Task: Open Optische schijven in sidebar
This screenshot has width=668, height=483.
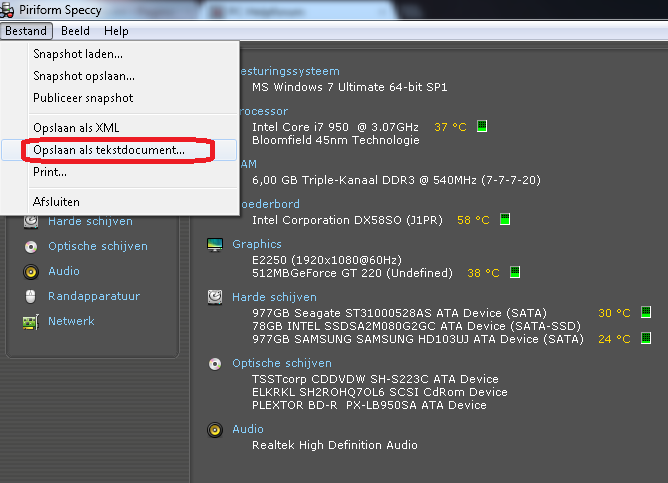Action: point(98,246)
